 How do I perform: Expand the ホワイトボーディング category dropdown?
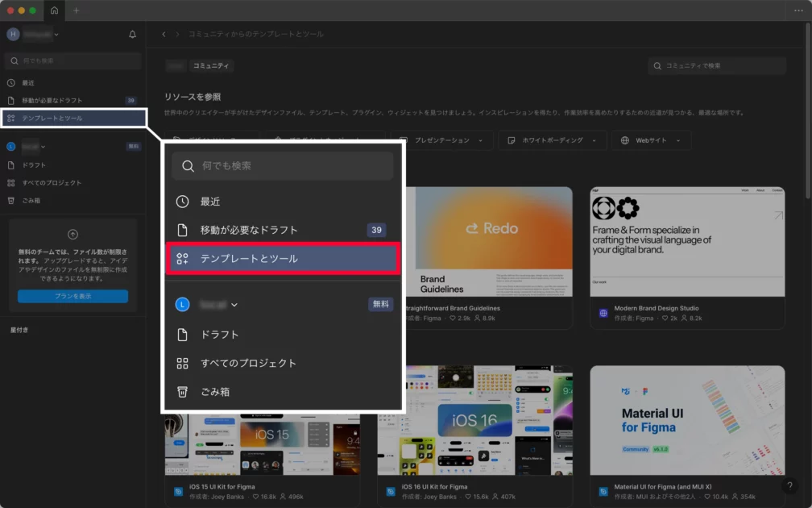[x=552, y=140]
